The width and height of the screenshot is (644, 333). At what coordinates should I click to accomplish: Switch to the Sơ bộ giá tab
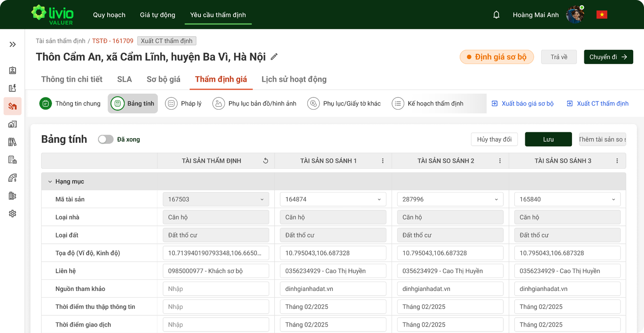tap(163, 79)
